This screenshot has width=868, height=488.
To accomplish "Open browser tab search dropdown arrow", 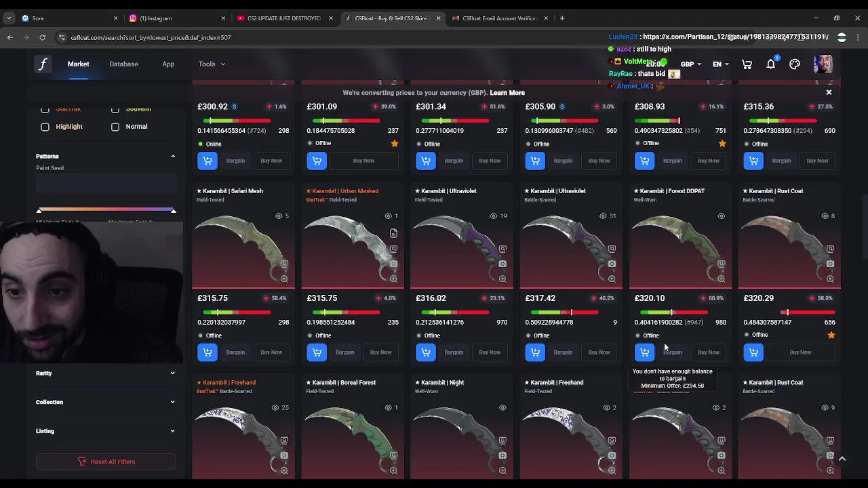I will point(9,18).
